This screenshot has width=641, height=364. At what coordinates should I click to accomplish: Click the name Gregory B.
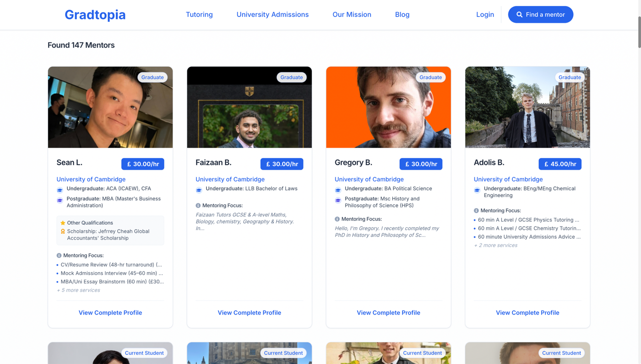pyautogui.click(x=353, y=162)
